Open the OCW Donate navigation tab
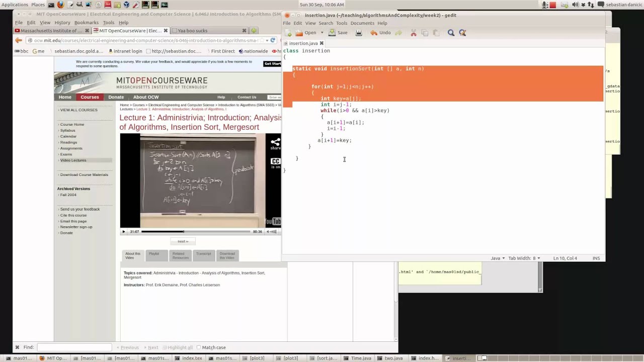The height and width of the screenshot is (362, 644). click(116, 97)
